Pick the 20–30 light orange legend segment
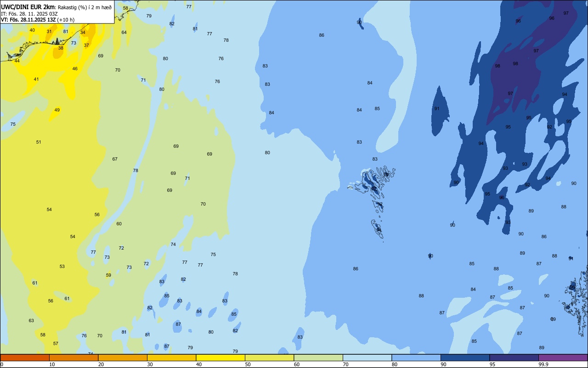Viewport: 588px width, 368px height. pyautogui.click(x=123, y=357)
